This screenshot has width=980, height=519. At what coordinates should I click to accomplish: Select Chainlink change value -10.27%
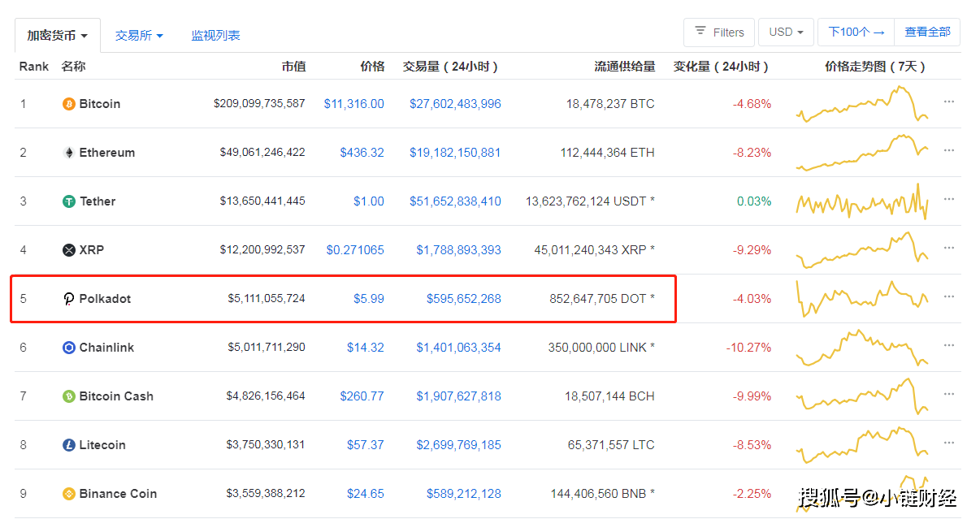[x=748, y=348]
